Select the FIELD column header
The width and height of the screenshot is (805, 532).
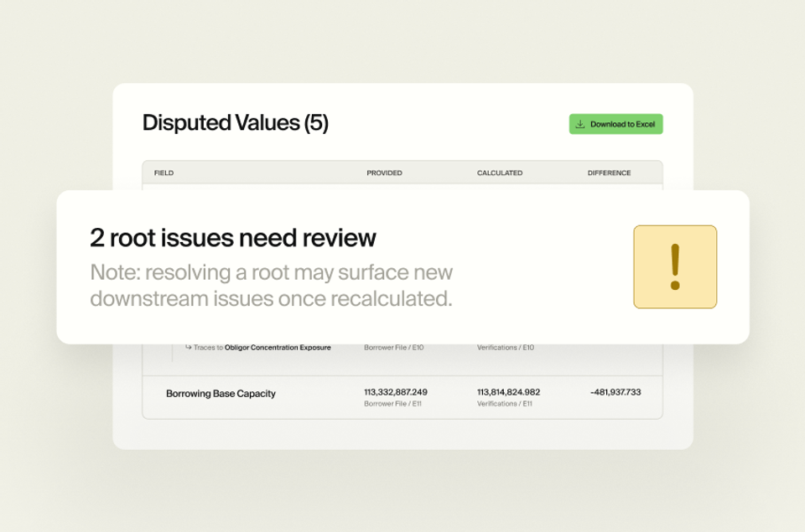pyautogui.click(x=164, y=173)
